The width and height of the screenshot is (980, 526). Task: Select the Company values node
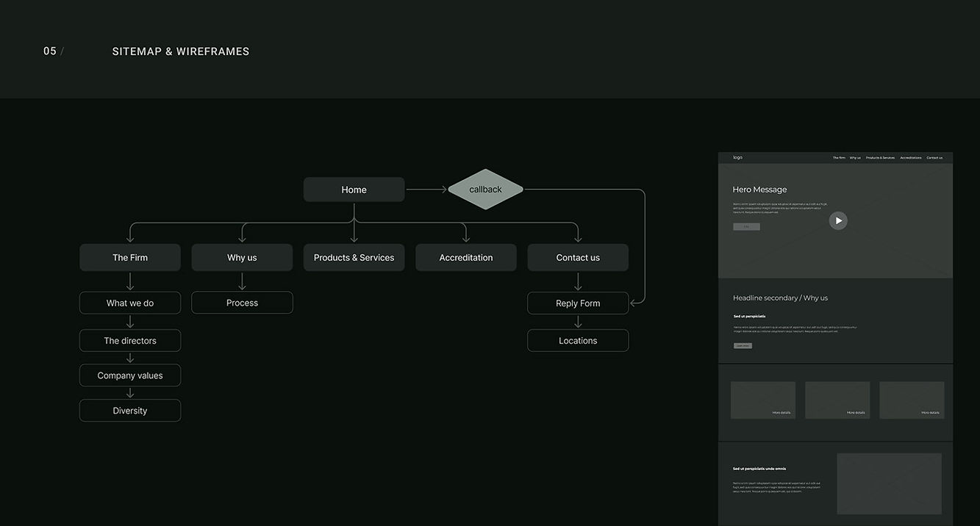pos(130,375)
